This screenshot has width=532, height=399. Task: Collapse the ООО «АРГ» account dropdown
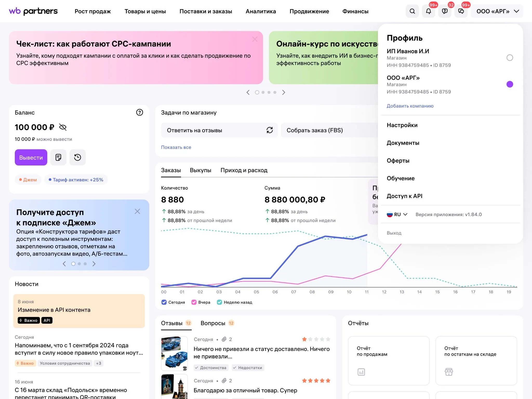click(497, 11)
